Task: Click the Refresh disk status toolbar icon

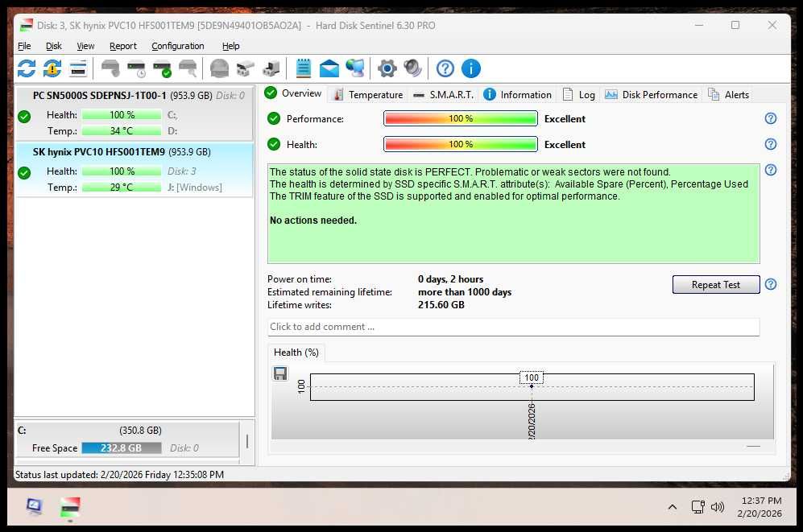Action: click(26, 68)
